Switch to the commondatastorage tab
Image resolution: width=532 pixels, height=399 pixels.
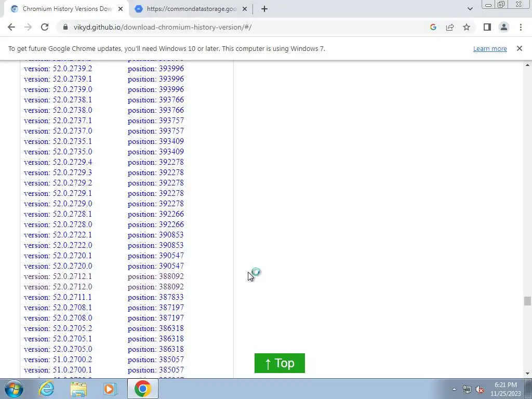[191, 9]
